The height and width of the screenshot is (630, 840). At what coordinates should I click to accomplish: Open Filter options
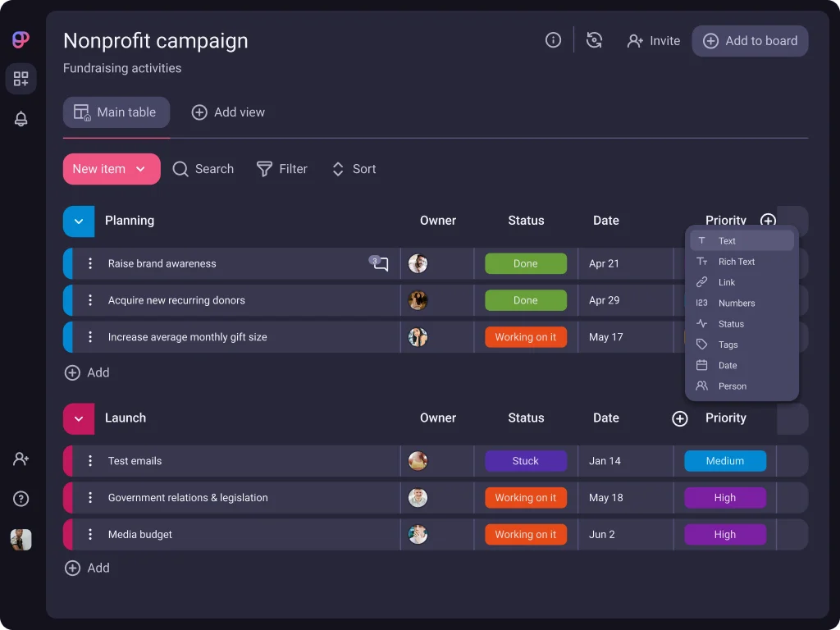(282, 169)
